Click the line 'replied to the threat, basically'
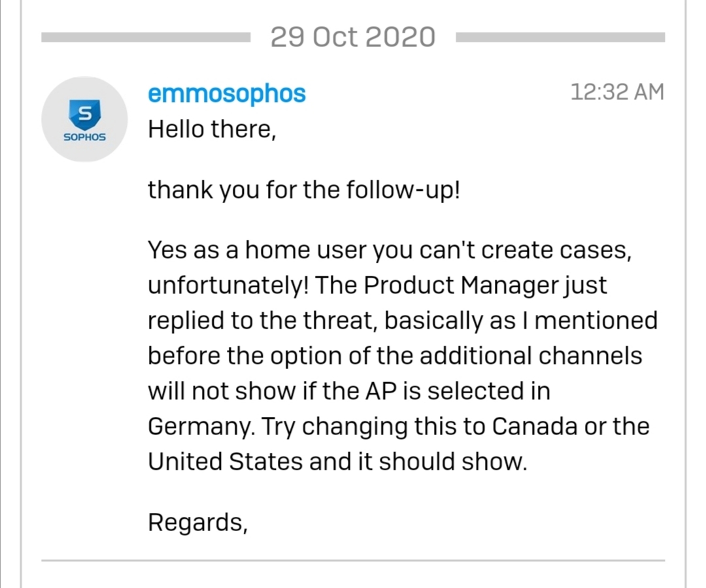The image size is (706, 588). [403, 320]
